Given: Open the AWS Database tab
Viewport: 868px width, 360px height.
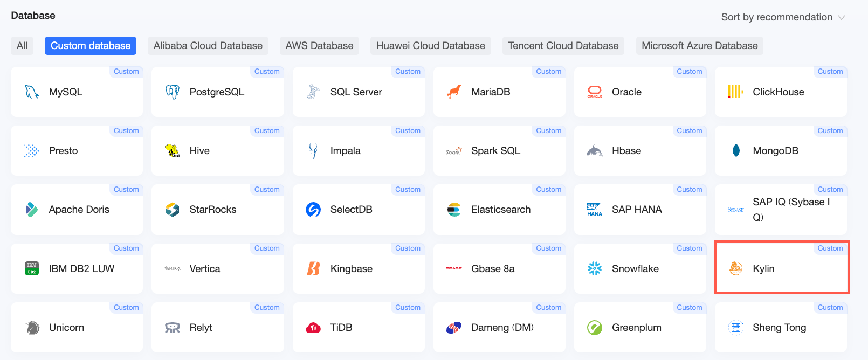Looking at the screenshot, I should coord(319,46).
